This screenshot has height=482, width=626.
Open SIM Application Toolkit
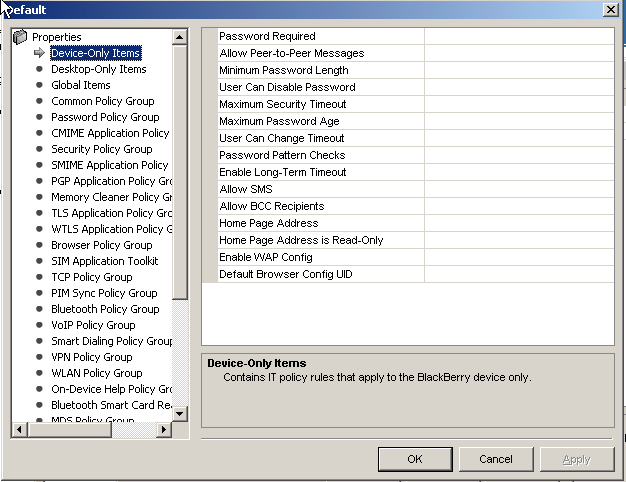click(105, 261)
